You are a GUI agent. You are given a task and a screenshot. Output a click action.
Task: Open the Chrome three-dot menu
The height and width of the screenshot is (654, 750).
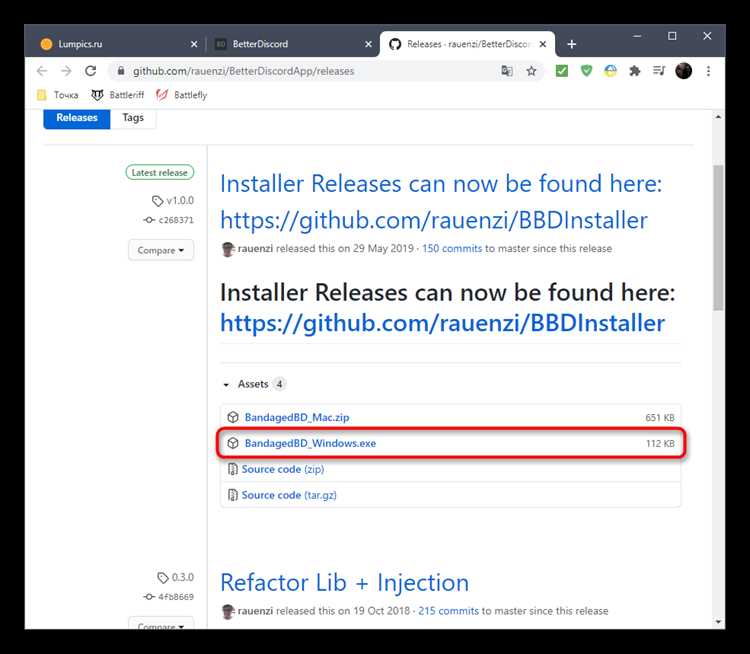click(x=708, y=71)
